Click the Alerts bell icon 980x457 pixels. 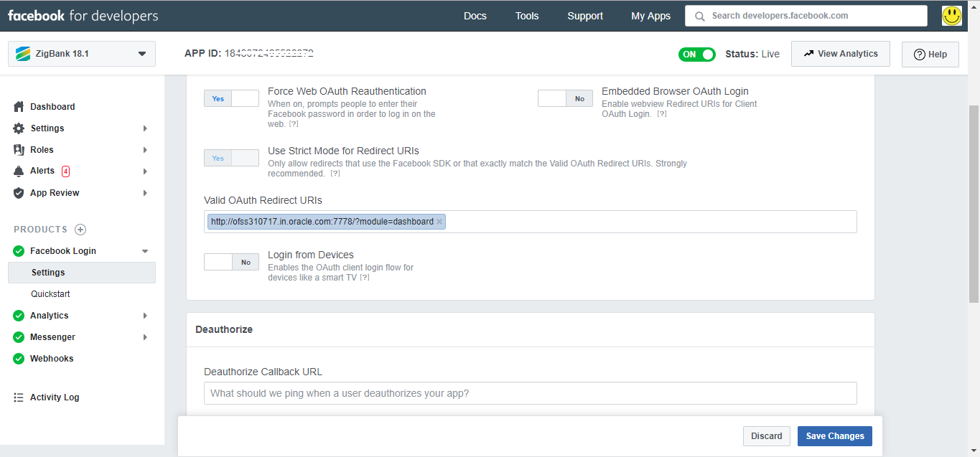(x=19, y=171)
